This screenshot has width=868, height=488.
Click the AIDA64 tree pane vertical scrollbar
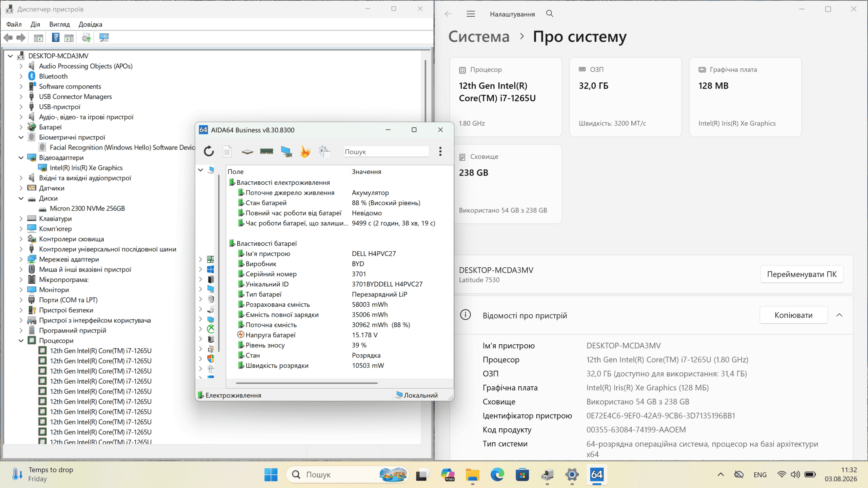coord(219,263)
